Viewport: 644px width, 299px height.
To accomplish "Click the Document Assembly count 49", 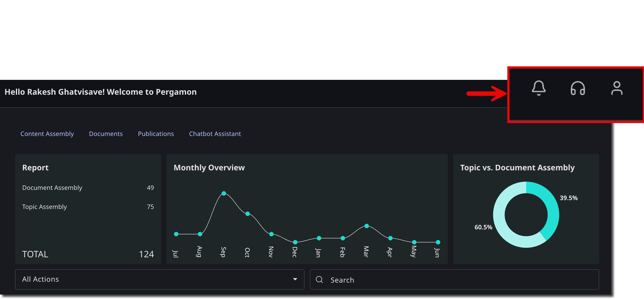I will (x=150, y=188).
